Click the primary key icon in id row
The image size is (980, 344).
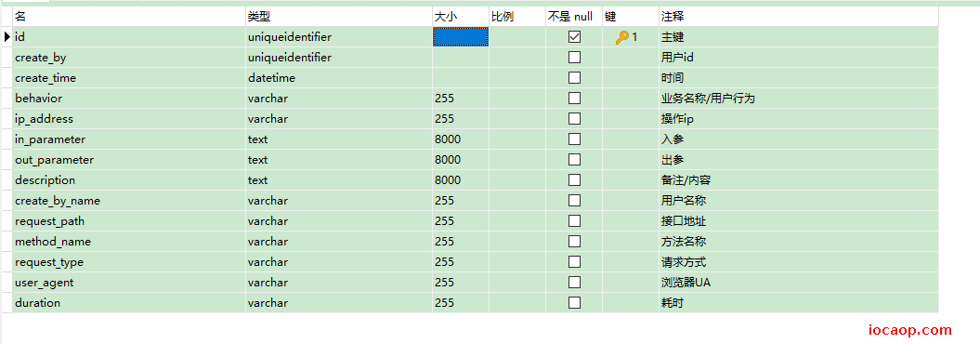621,37
